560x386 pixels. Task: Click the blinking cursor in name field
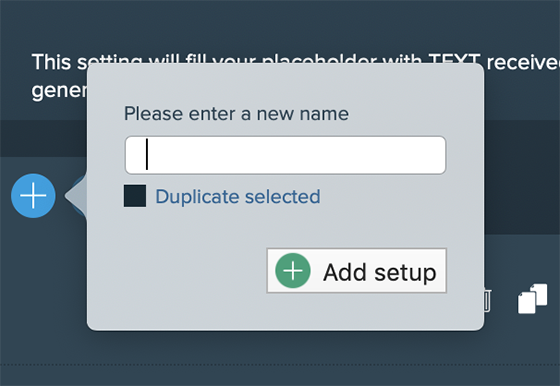pos(147,154)
